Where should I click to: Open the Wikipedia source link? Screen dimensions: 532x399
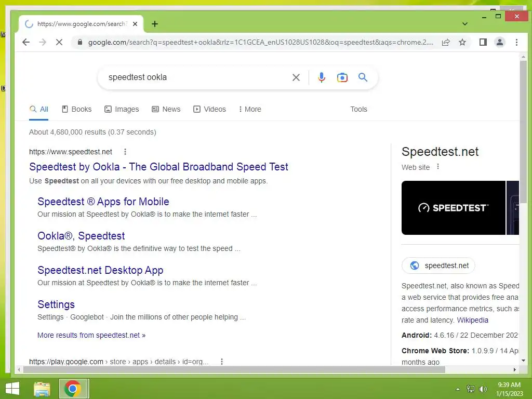pos(472,320)
